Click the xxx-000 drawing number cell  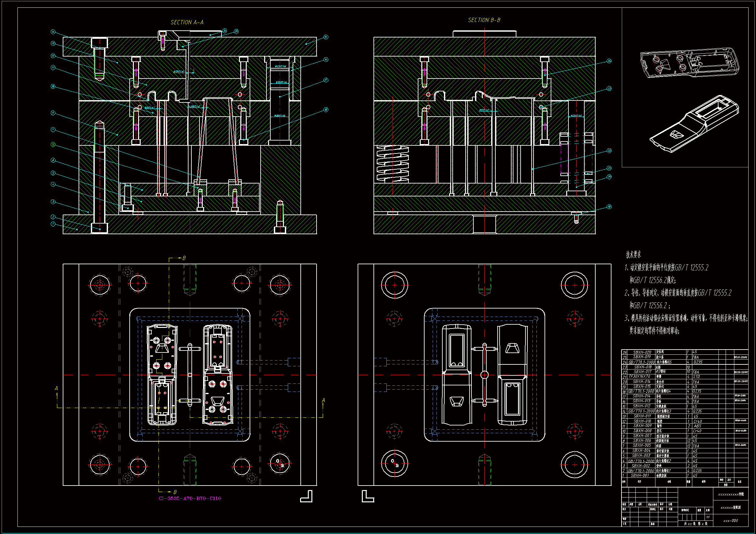pos(730,521)
